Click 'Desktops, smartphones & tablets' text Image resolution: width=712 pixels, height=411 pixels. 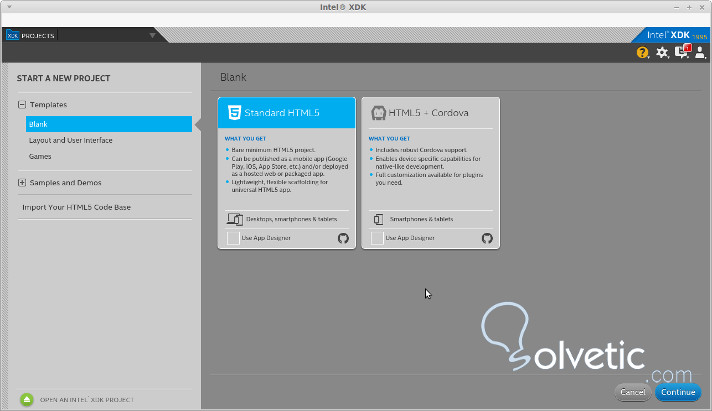pos(292,219)
